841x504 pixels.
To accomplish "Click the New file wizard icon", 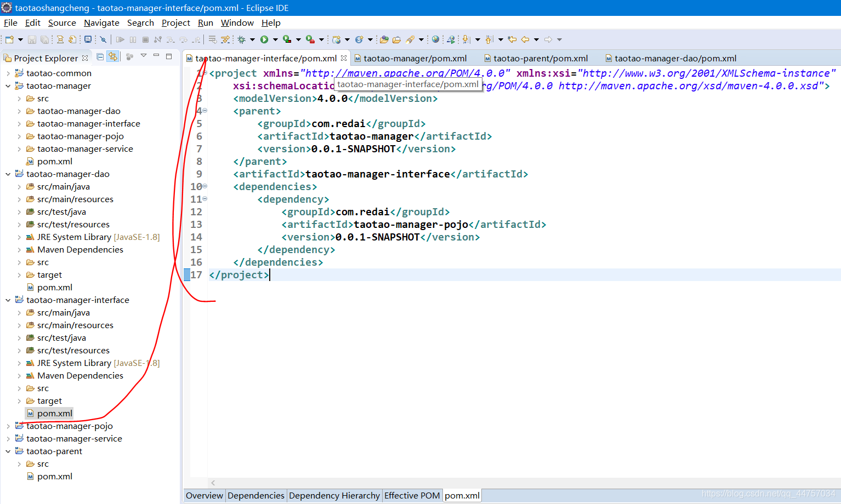I will [9, 39].
